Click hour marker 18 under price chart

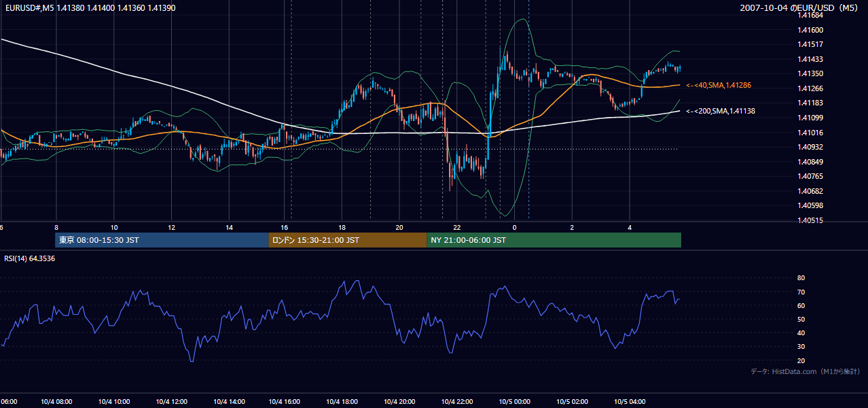point(342,227)
